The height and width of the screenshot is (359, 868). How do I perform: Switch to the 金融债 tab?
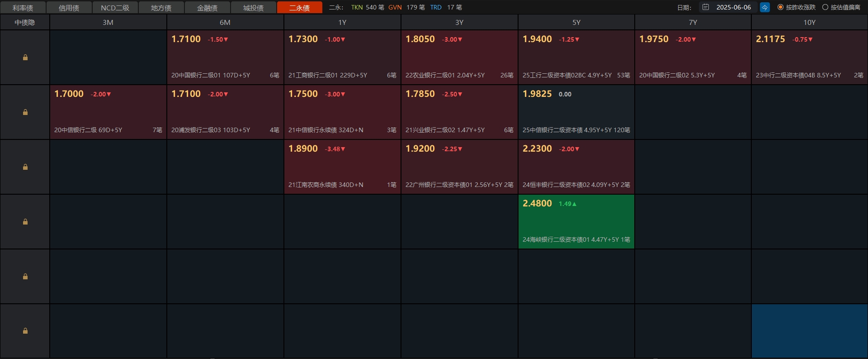pos(208,8)
